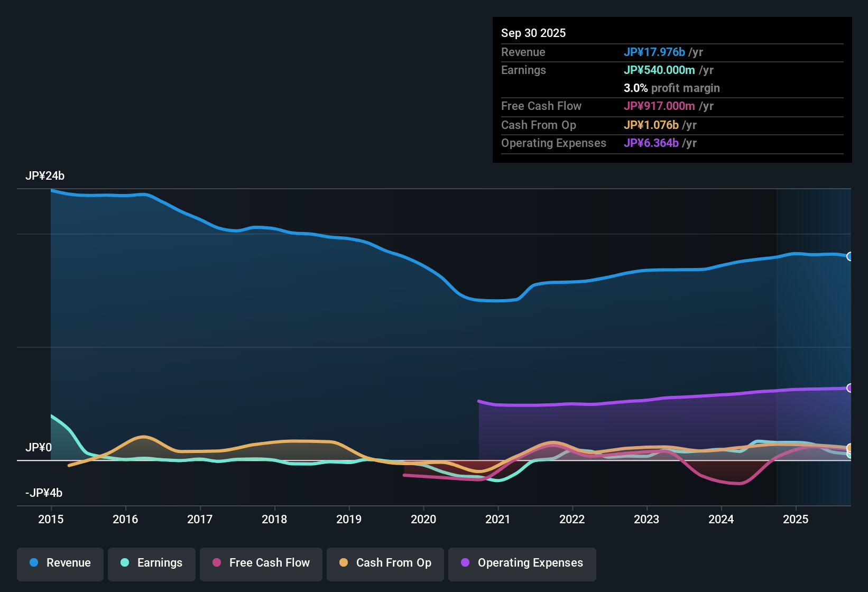Viewport: 868px width, 592px height.
Task: Toggle the Revenue series visibility
Action: [60, 563]
